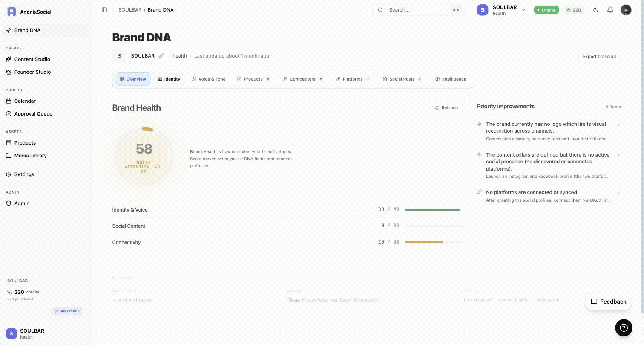Click the 'Last updated about 1 month ago' text
The height and width of the screenshot is (345, 644).
[232, 56]
